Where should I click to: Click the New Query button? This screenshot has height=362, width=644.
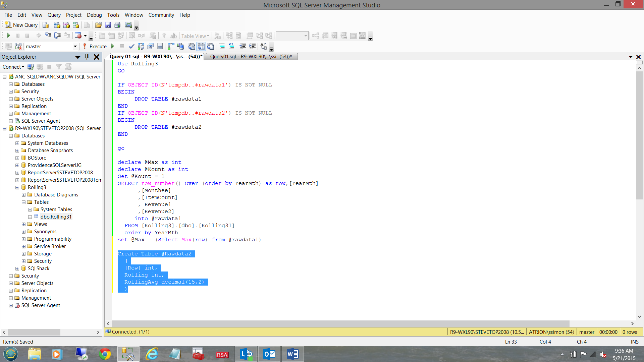click(x=21, y=25)
